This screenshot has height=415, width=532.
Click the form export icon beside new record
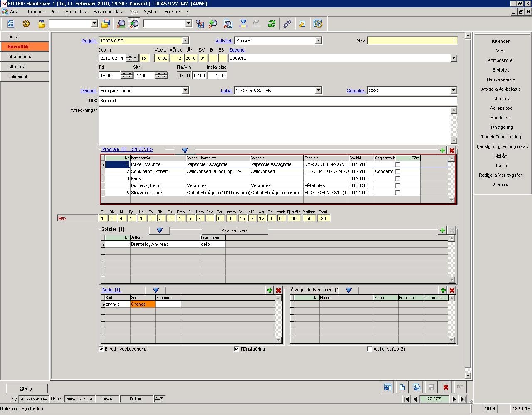[x=387, y=388]
